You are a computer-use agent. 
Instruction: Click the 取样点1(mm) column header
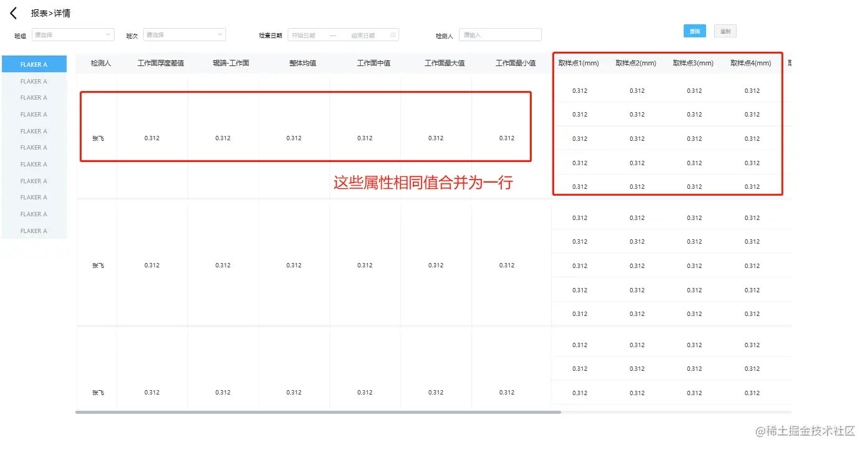(578, 63)
